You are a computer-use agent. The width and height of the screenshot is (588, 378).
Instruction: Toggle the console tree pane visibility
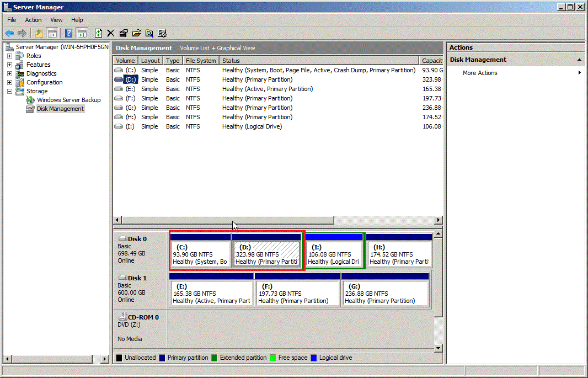[52, 33]
